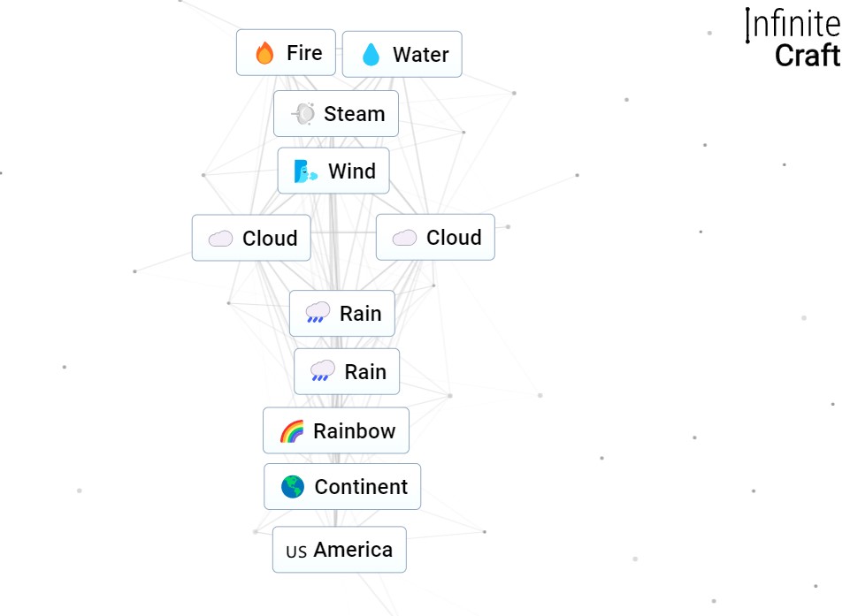This screenshot has width=850, height=616.
Task: Click the globe icon on Continent
Action: click(293, 487)
